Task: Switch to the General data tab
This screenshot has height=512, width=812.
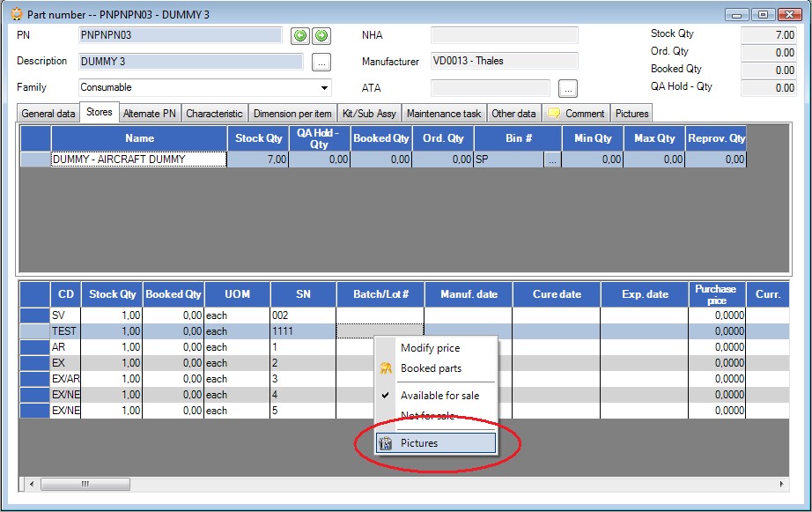Action: pos(48,114)
